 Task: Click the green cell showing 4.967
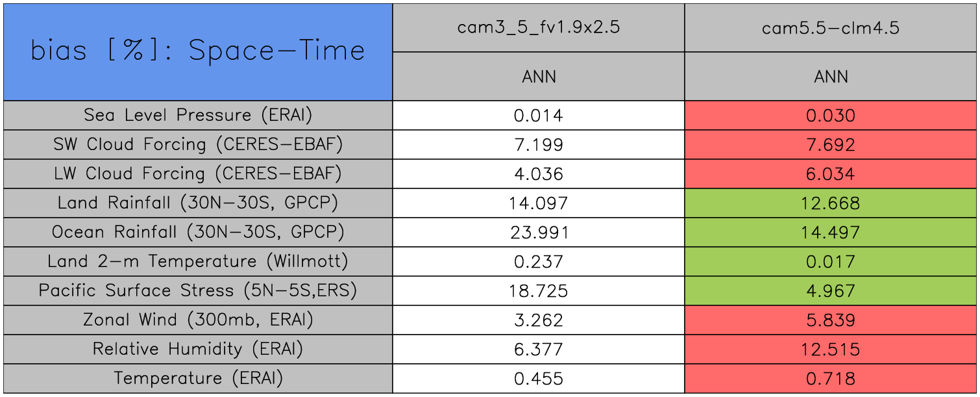click(831, 291)
